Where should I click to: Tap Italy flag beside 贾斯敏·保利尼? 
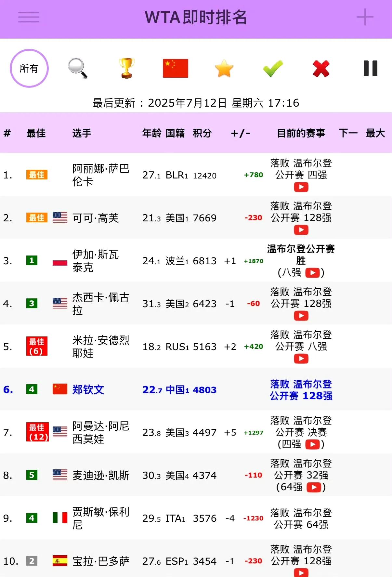[x=60, y=518]
